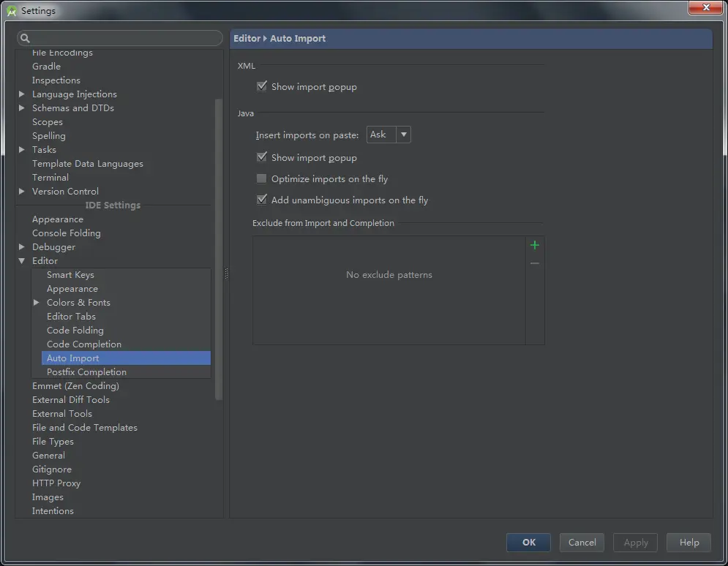728x566 pixels.
Task: Click the Android Studio logo in title bar
Action: (11, 10)
